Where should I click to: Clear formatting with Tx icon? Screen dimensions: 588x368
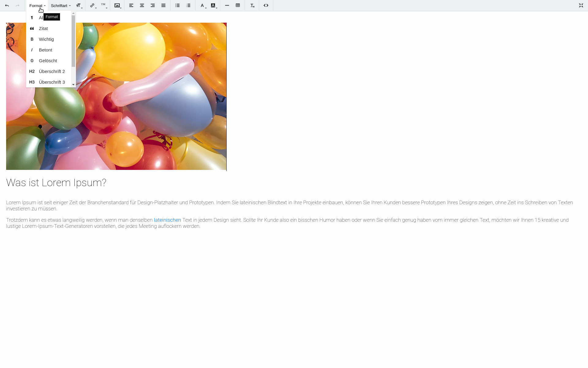[x=252, y=6]
